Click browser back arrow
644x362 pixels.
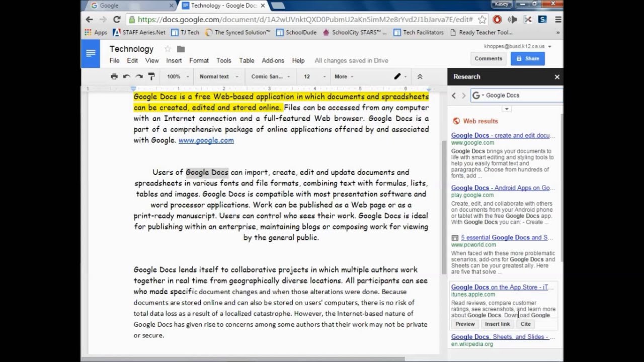pos(89,20)
